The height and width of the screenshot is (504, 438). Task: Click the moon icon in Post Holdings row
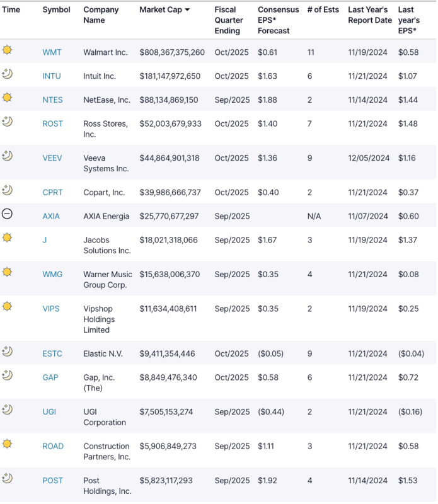coord(7,478)
